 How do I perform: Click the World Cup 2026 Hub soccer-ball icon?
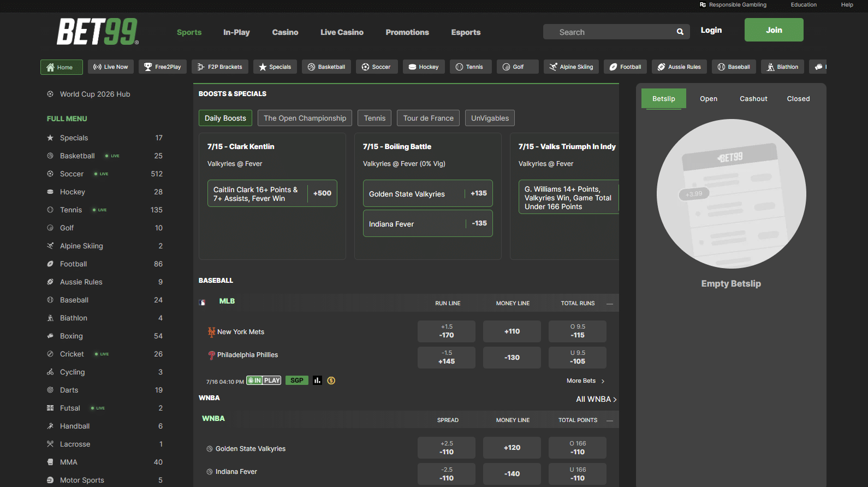click(50, 94)
